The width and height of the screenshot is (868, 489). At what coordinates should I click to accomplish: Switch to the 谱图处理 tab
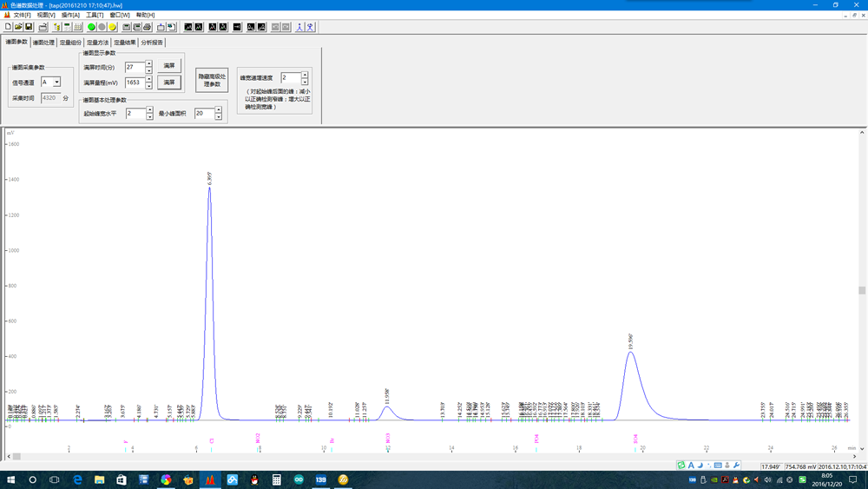[43, 43]
